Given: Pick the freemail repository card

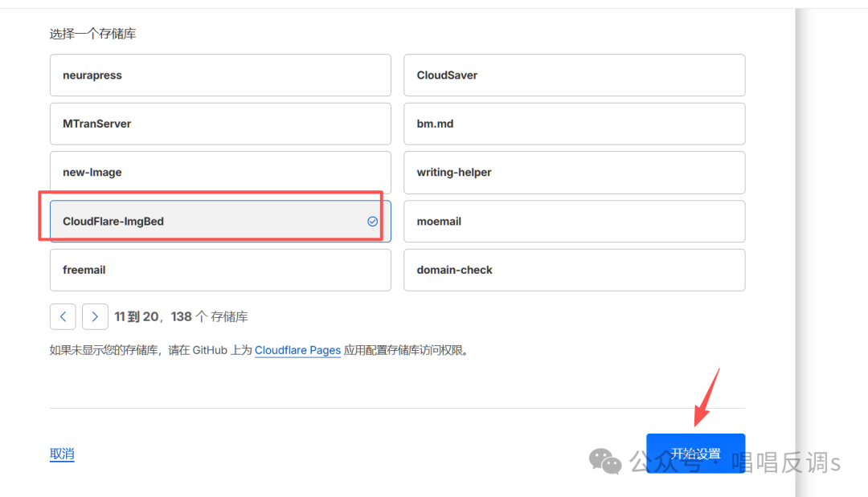Looking at the screenshot, I should pos(219,270).
